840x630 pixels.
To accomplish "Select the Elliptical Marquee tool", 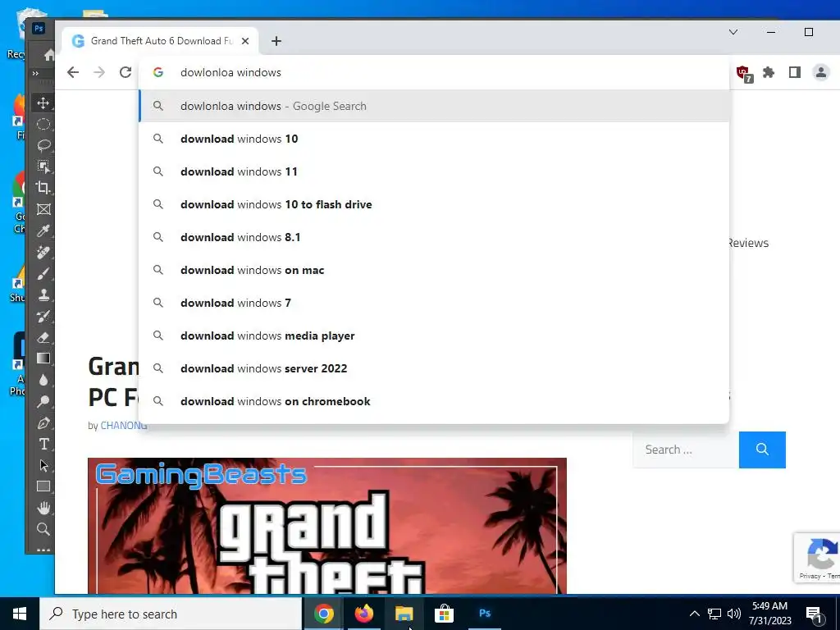I will click(x=43, y=125).
